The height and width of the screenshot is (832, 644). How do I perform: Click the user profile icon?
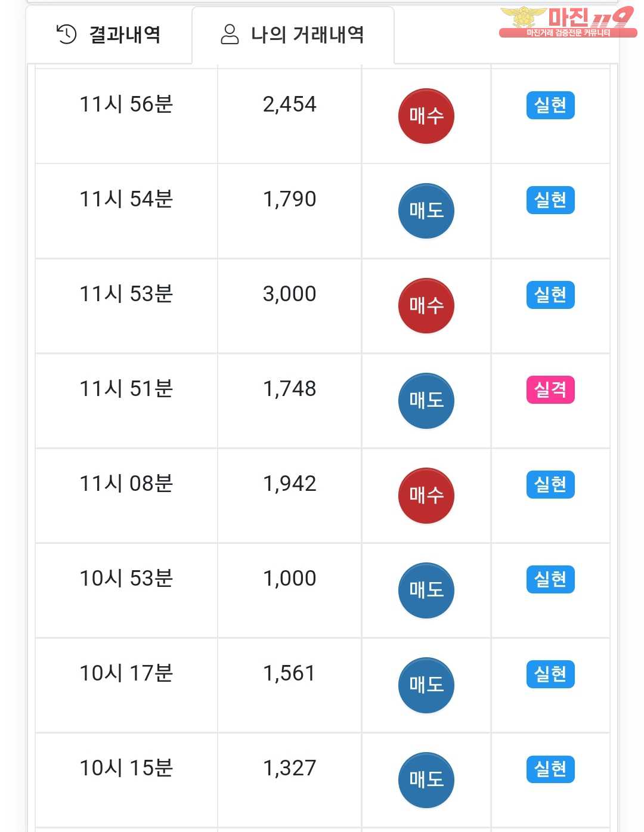[x=230, y=35]
